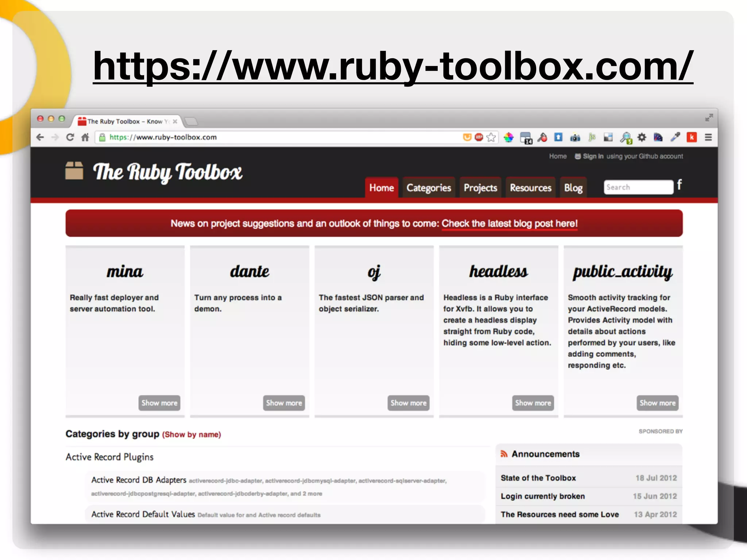Click the green padlock in address bar
This screenshot has height=560, width=747.
click(x=102, y=137)
